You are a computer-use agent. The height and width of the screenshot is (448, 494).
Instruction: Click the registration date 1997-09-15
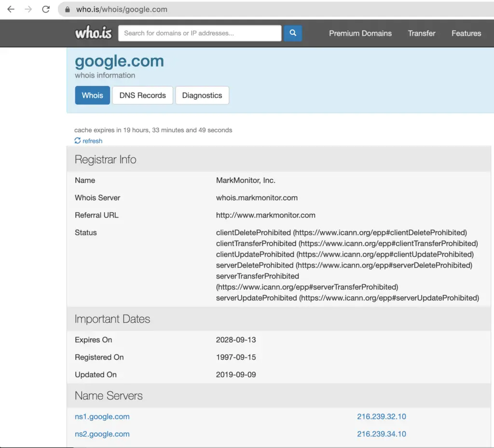[x=236, y=357]
